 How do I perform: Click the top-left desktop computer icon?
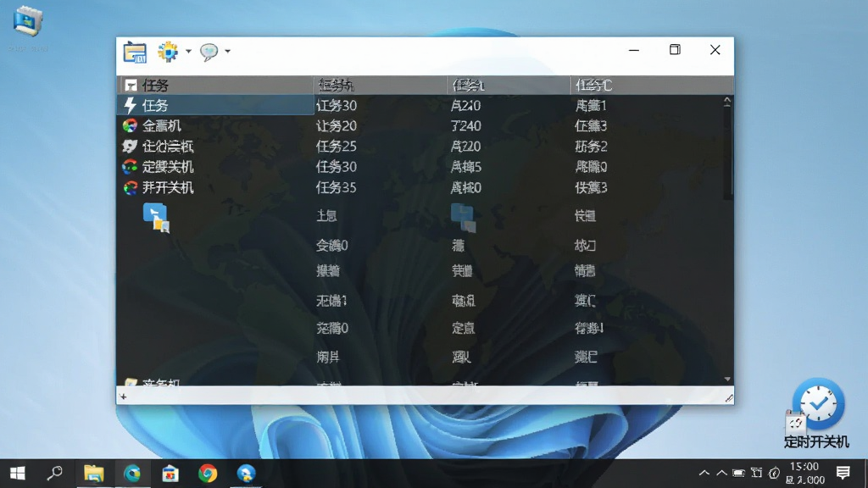(27, 22)
